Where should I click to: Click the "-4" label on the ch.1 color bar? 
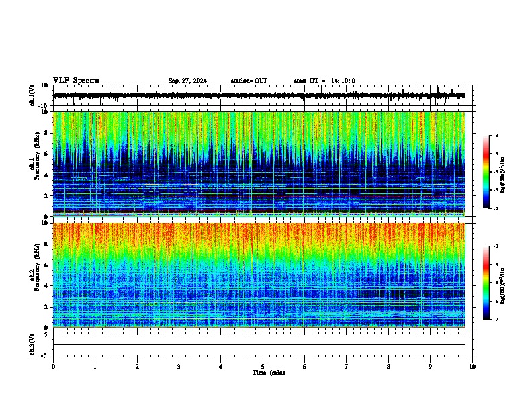click(495, 154)
